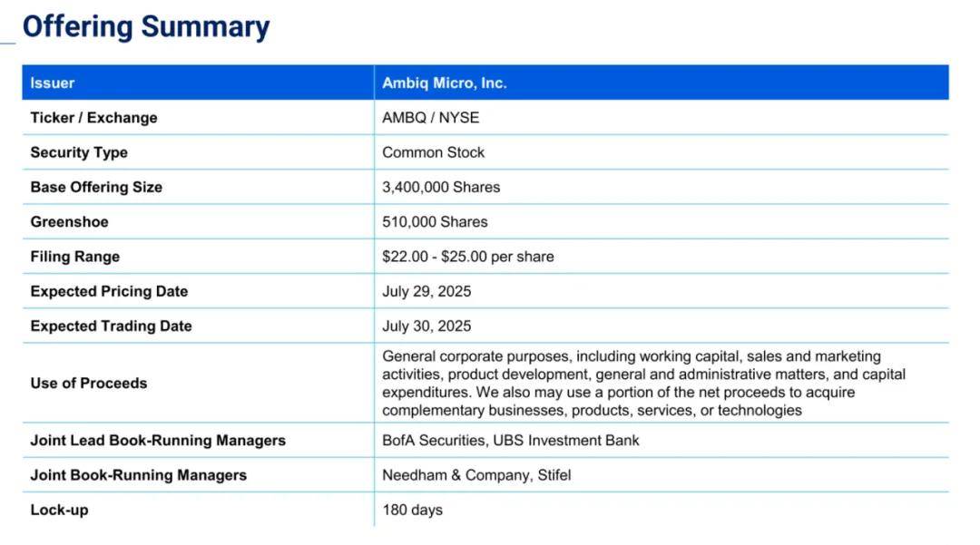Select the Filing Range label
Viewport: 980px width, 545px height.
75,257
